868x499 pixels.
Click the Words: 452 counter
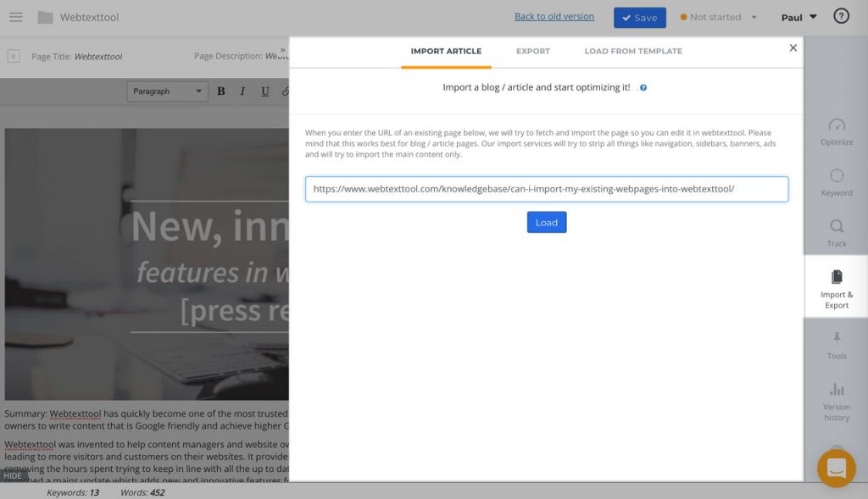142,492
